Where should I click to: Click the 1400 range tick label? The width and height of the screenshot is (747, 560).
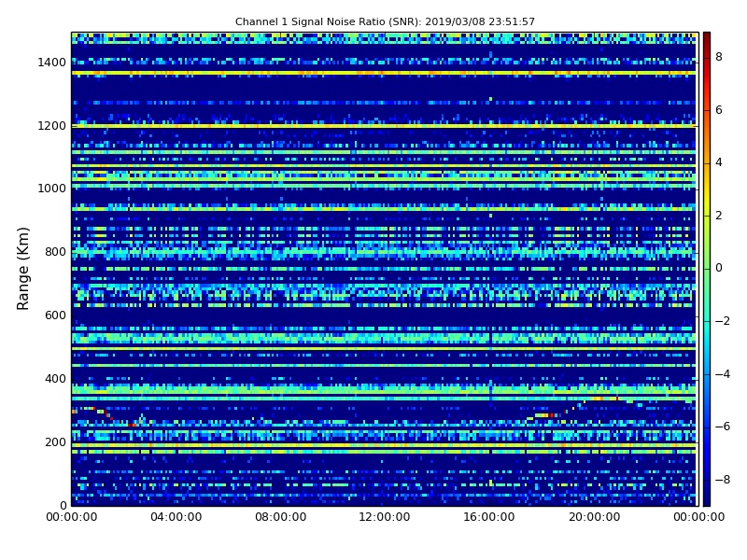point(51,63)
